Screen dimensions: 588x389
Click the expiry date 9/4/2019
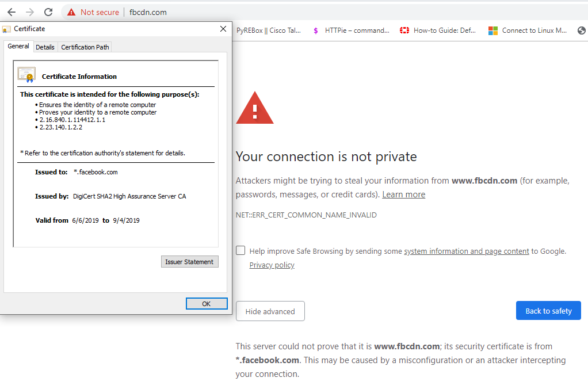tap(126, 220)
